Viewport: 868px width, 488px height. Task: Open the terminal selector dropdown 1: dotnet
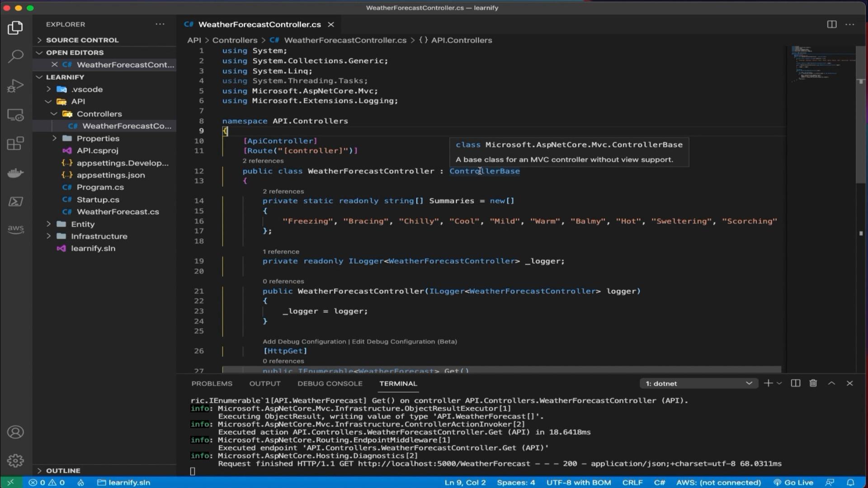point(698,383)
